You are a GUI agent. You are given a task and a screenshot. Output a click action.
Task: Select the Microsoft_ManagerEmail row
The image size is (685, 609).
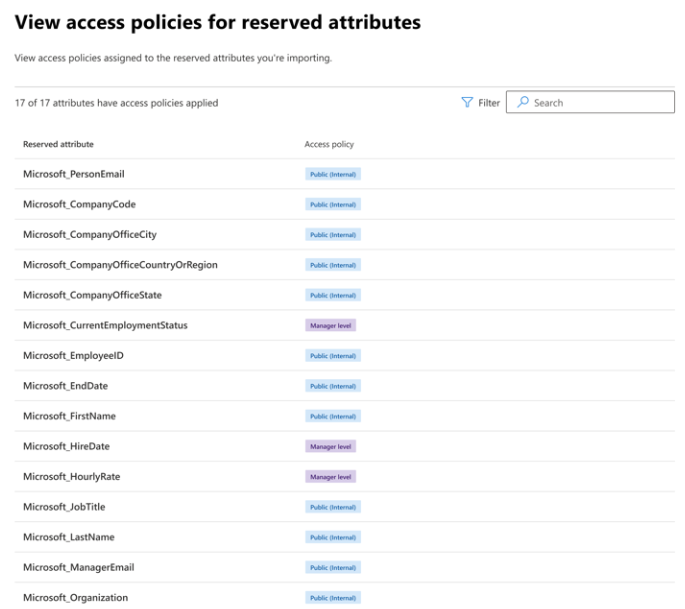78,567
